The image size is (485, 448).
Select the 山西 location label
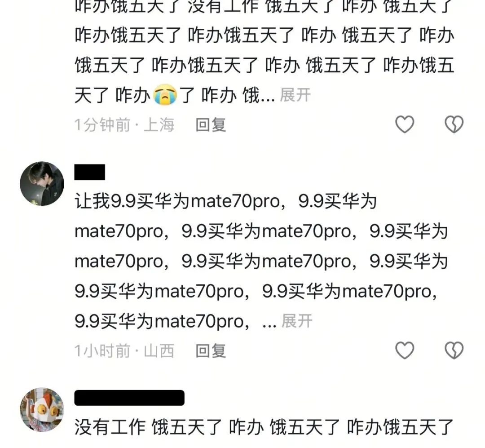(159, 351)
